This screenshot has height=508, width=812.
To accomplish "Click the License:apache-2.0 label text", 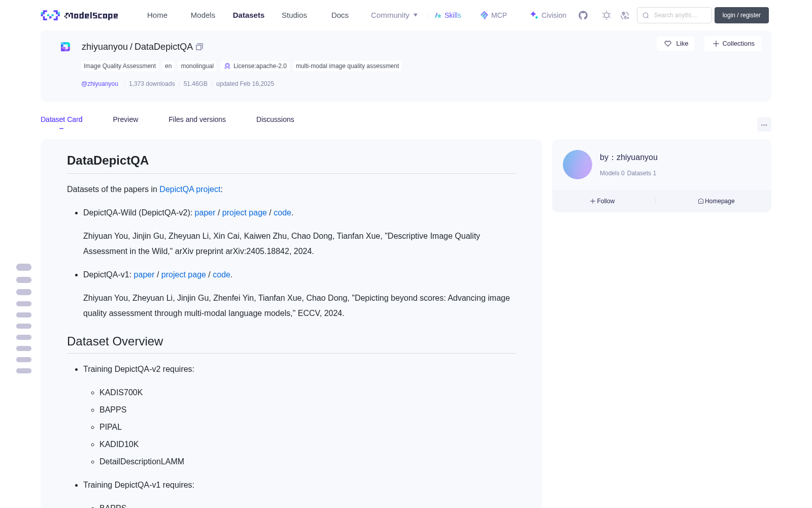I will (260, 66).
